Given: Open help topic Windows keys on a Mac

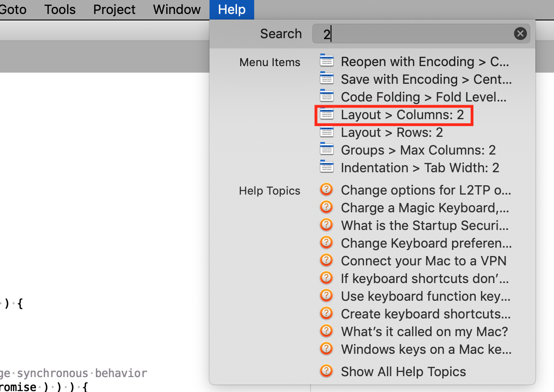Looking at the screenshot, I should tap(426, 349).
